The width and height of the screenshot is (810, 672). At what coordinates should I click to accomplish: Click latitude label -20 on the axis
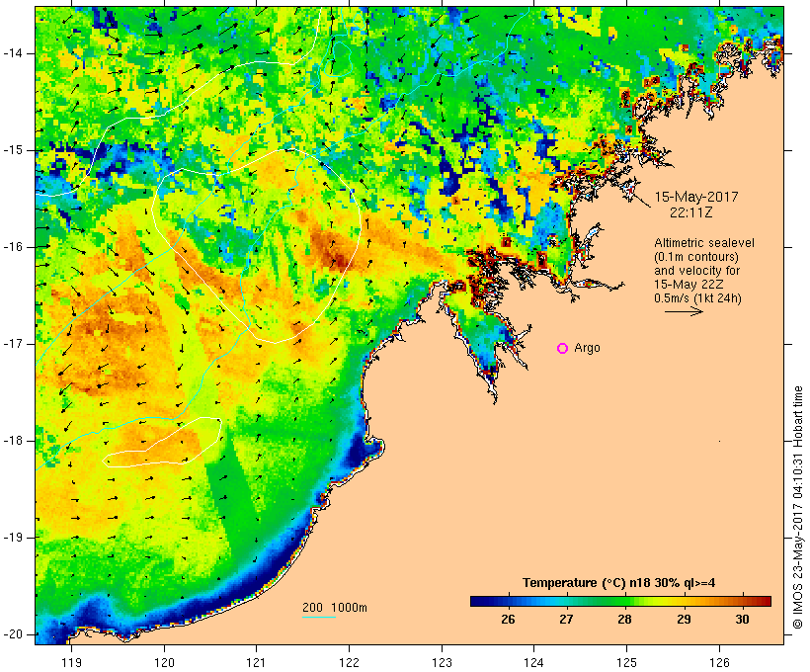tap(12, 634)
